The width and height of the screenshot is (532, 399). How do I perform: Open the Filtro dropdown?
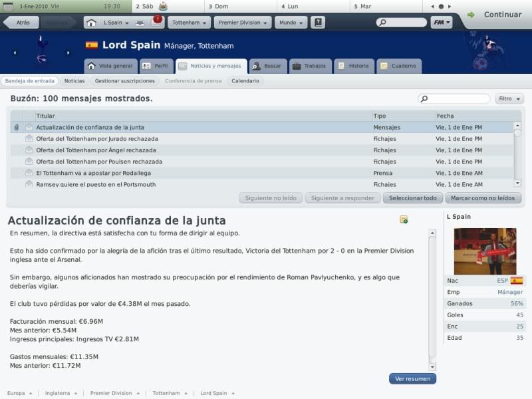(509, 98)
